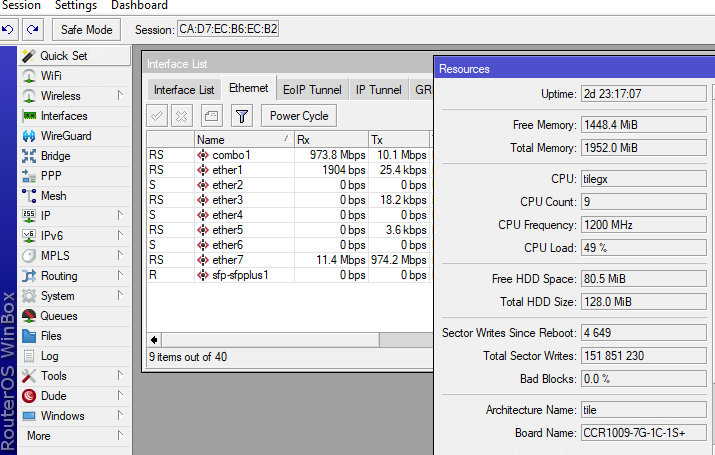Sort by the Tx column header

tap(399, 140)
